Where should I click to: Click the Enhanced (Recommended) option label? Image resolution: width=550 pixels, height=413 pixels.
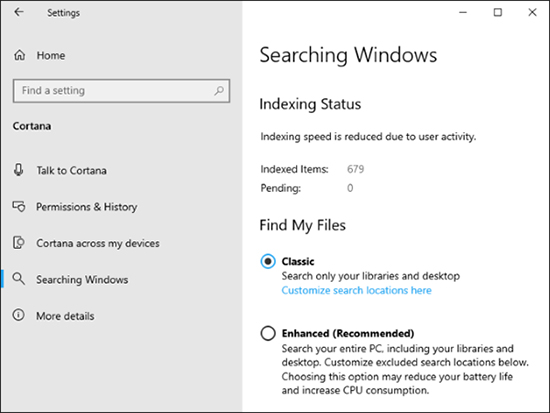(x=348, y=333)
